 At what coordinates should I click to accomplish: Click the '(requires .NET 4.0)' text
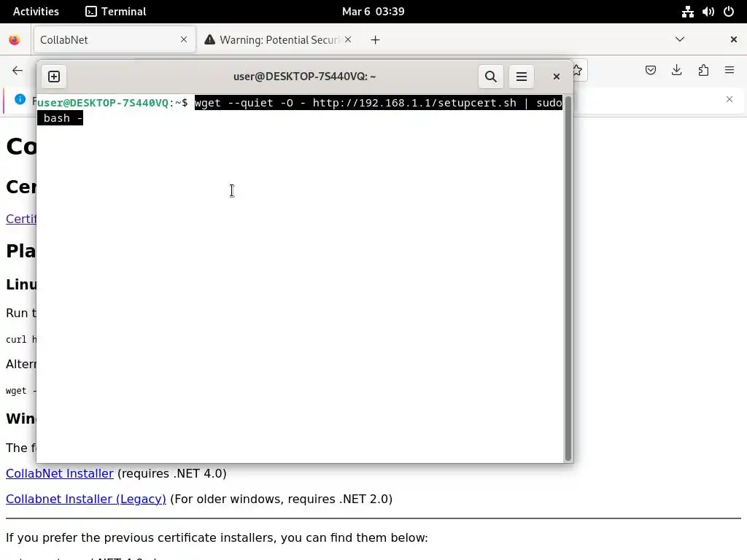click(x=172, y=473)
